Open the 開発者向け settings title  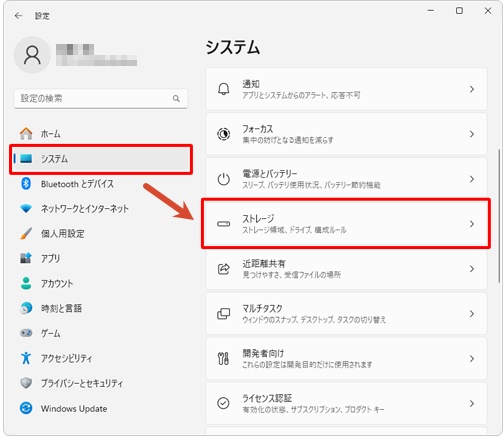coord(263,353)
